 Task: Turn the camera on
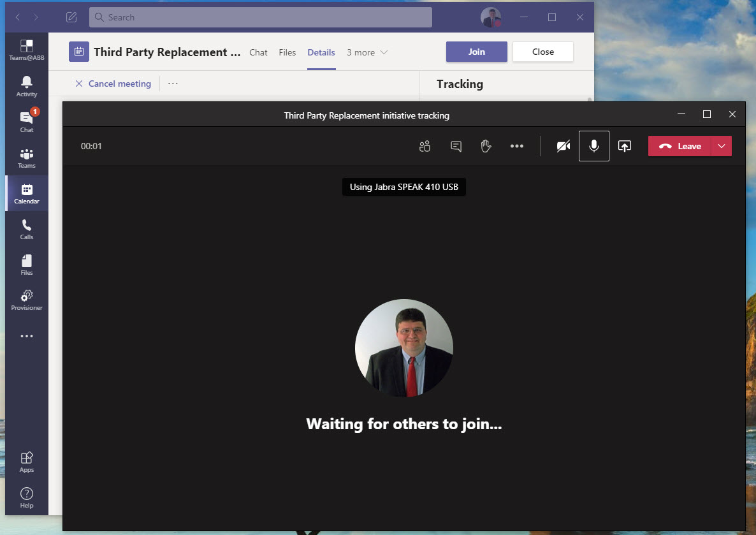tap(563, 146)
